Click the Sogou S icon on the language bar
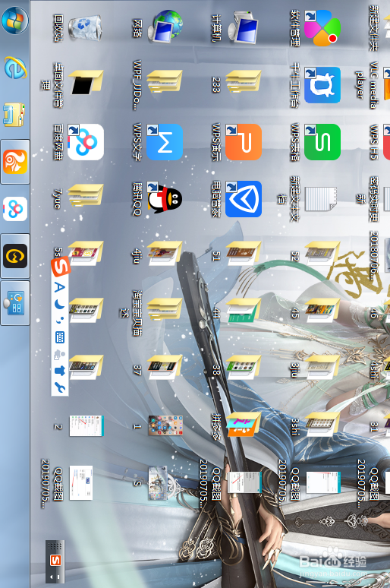Image resolution: width=390 pixels, height=588 pixels. coord(55,561)
